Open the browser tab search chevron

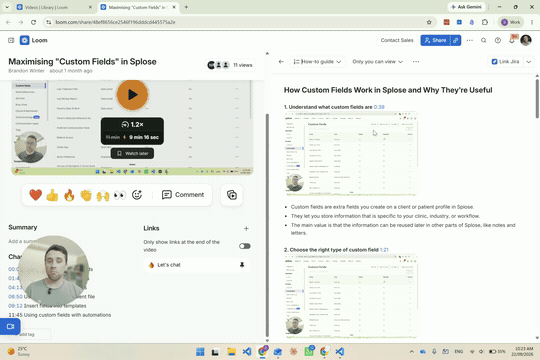pyautogui.click(x=7, y=7)
